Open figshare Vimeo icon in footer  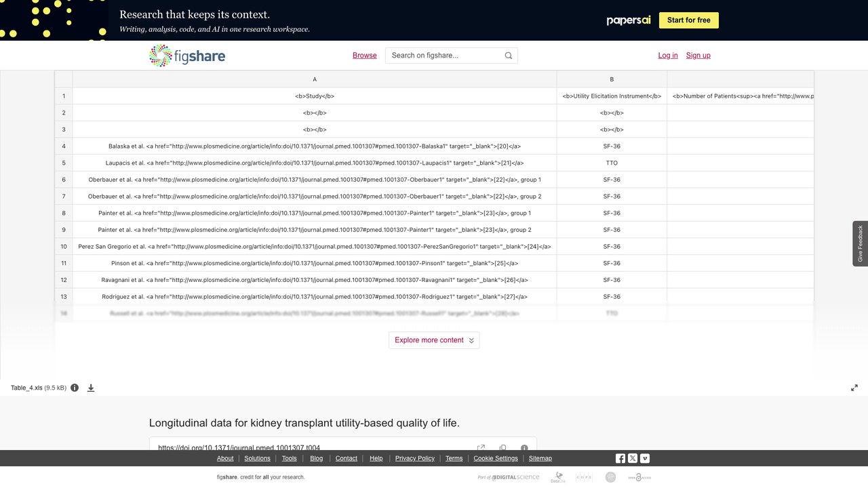click(645, 458)
